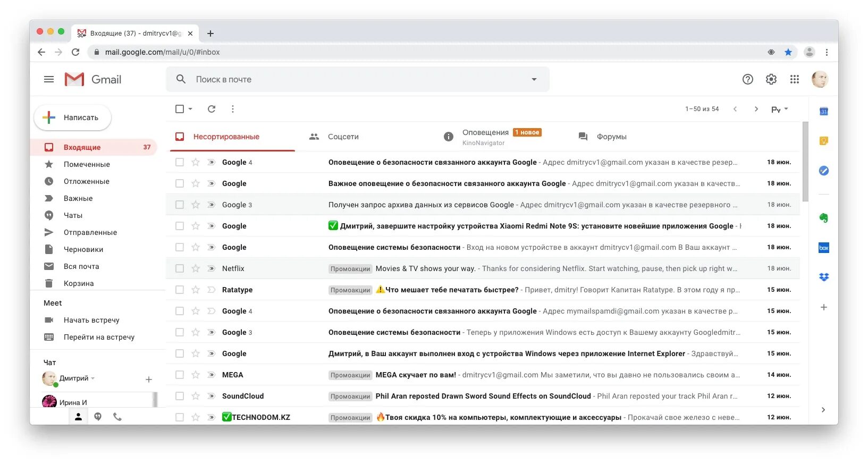
Task: Select the SoundCloud email checkbox
Action: pos(180,396)
